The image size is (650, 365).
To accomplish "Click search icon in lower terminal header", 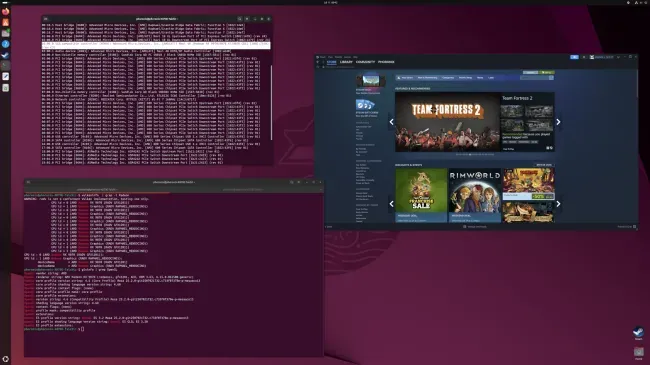I will [291, 182].
